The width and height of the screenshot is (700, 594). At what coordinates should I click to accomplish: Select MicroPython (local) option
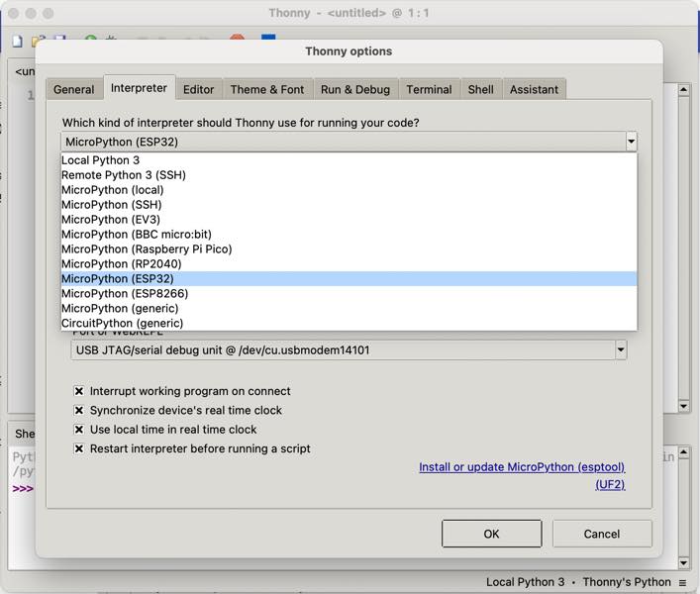[x=349, y=190]
